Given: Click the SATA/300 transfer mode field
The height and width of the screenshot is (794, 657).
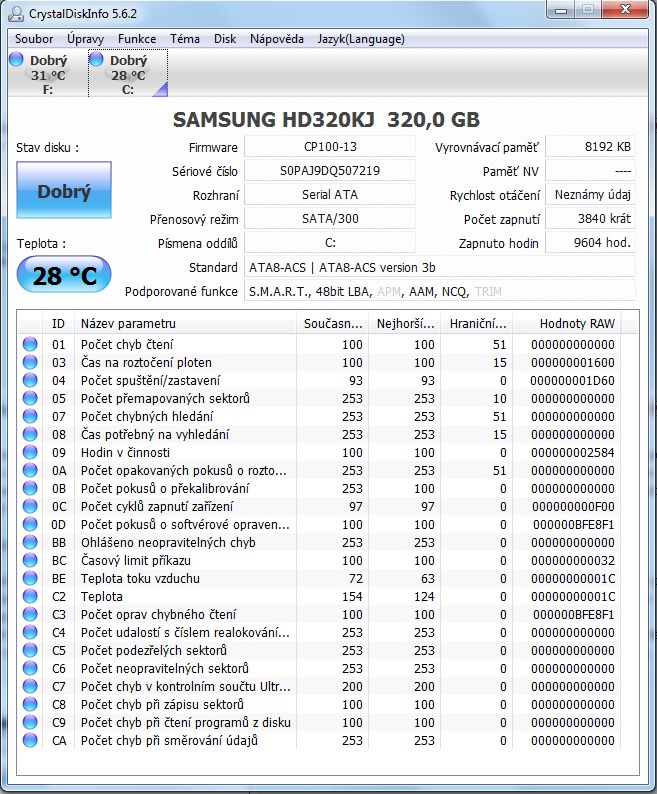Looking at the screenshot, I should (x=330, y=219).
